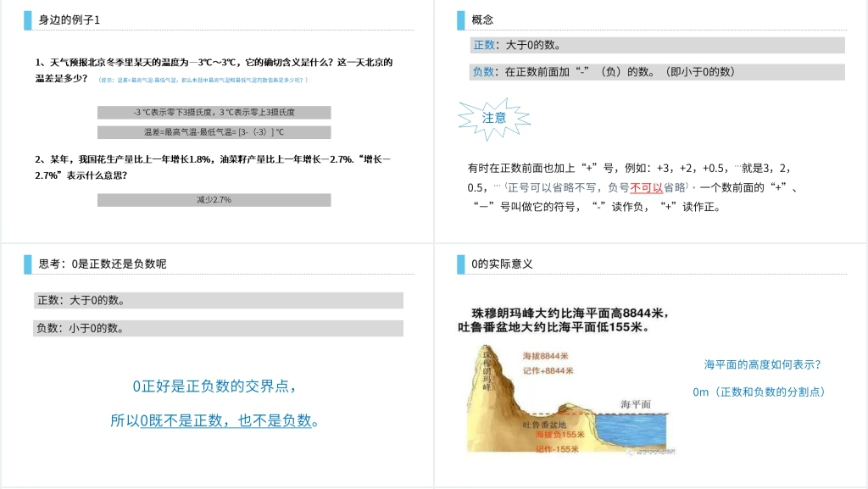Select "正数：大于0的数。" bar in the 概念 slide
Viewport: 868px width, 489px height.
click(x=657, y=46)
